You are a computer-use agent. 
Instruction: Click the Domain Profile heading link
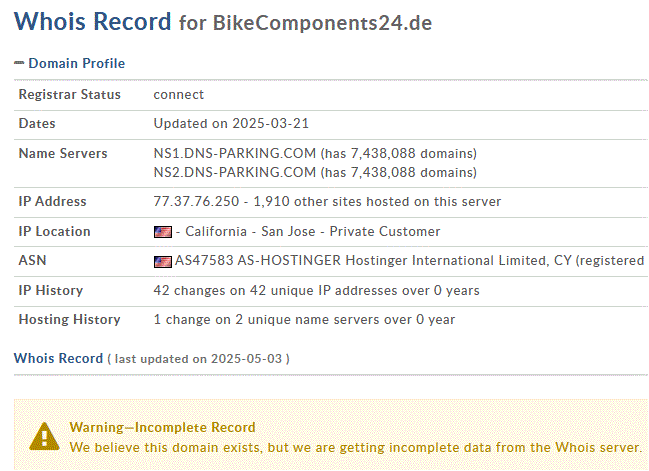point(77,63)
